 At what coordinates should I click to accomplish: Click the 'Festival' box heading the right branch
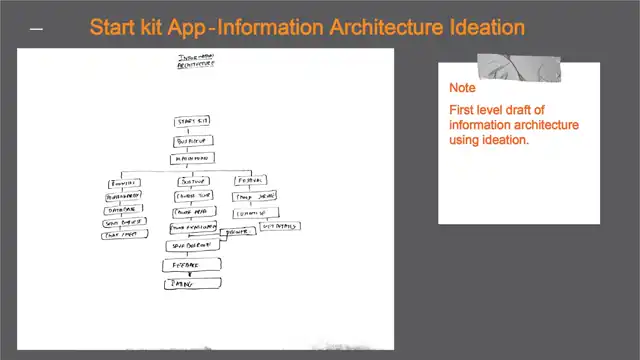251,180
